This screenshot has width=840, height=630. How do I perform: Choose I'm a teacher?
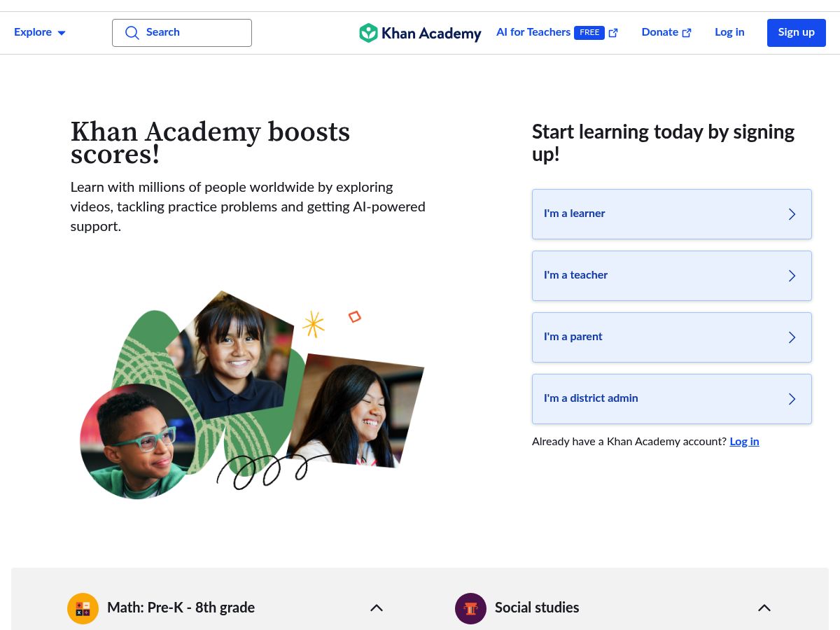672,276
